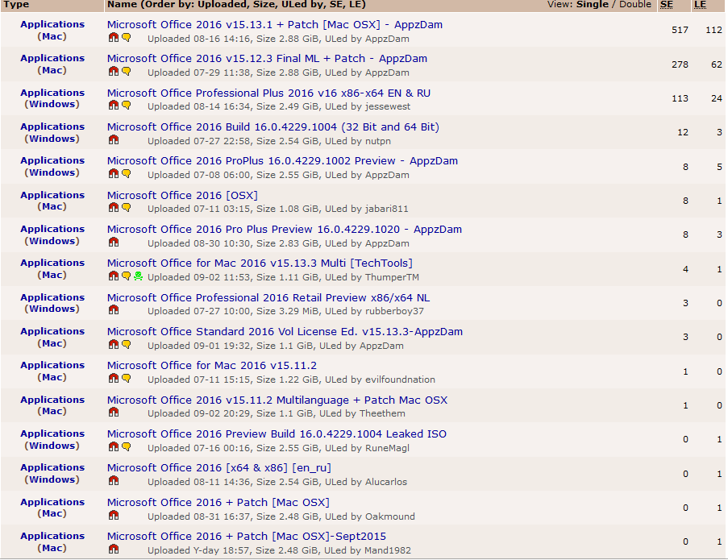Open Microsoft Office 2016 v15.12.3 Final ML + Patch

[268, 59]
